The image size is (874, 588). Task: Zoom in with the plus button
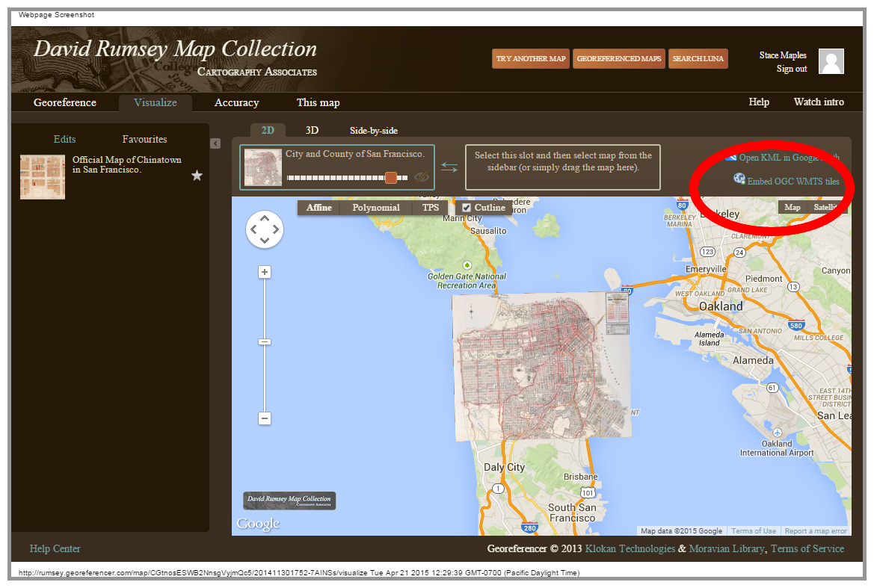[x=265, y=272]
